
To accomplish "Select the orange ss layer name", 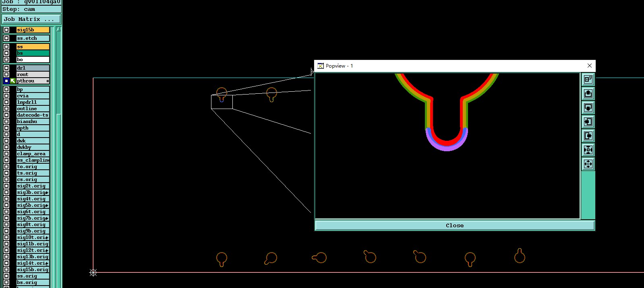I will click(33, 47).
